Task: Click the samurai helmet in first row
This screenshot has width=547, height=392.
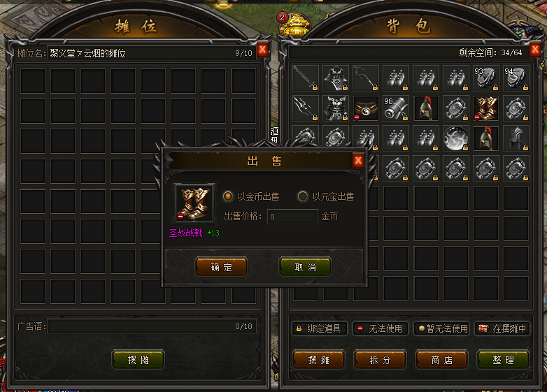Action: pos(336,78)
